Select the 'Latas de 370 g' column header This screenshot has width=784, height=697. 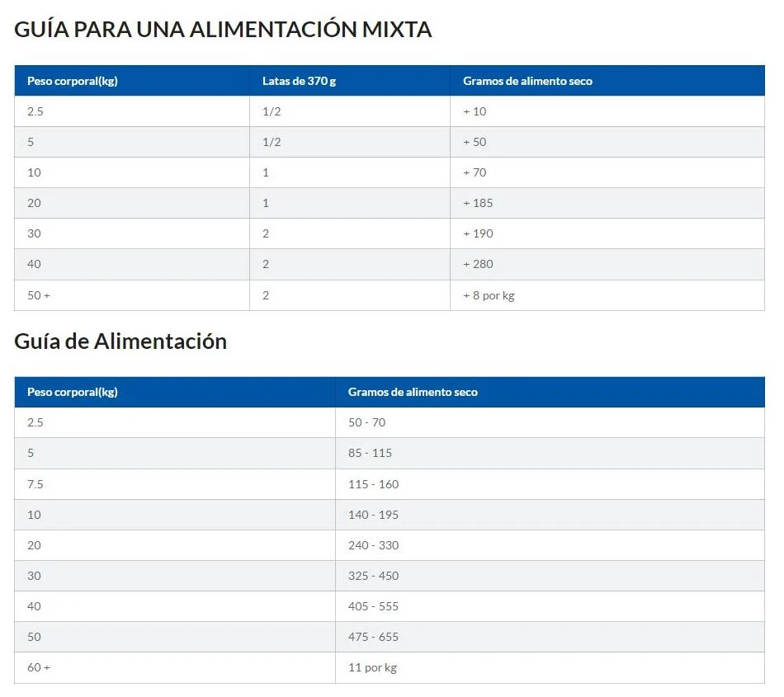point(299,81)
